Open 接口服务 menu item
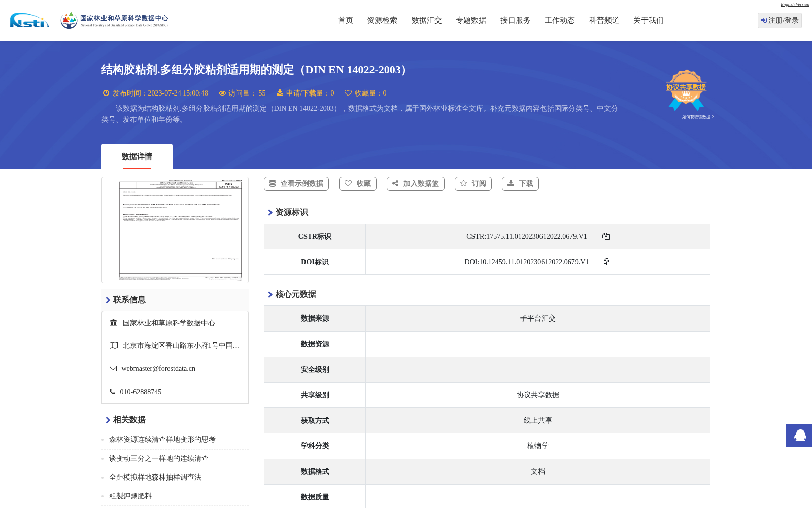Viewport: 812px width, 508px height. (516, 20)
